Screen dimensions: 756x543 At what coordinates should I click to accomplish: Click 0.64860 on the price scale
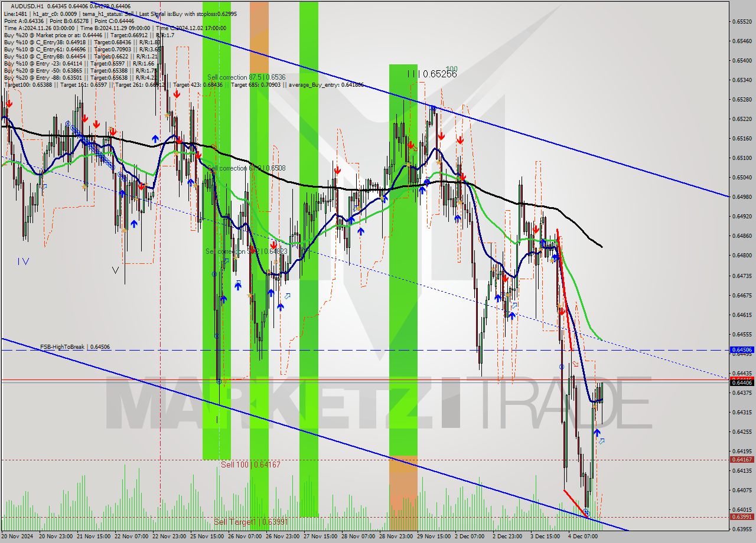click(x=742, y=235)
